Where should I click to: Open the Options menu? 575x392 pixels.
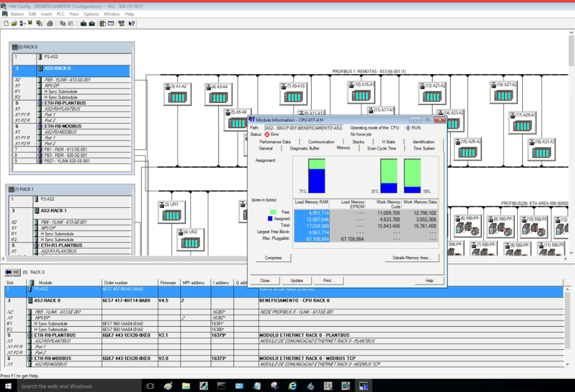[91, 14]
